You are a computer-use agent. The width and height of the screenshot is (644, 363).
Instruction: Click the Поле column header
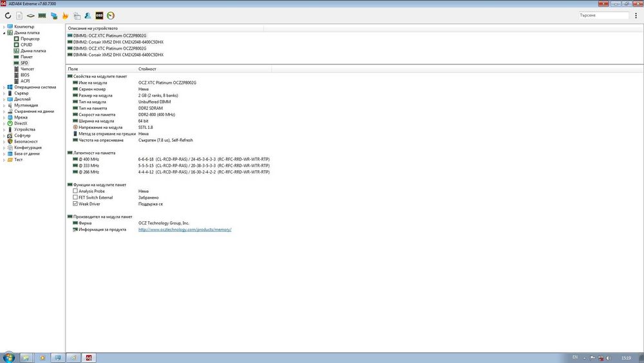coord(101,69)
